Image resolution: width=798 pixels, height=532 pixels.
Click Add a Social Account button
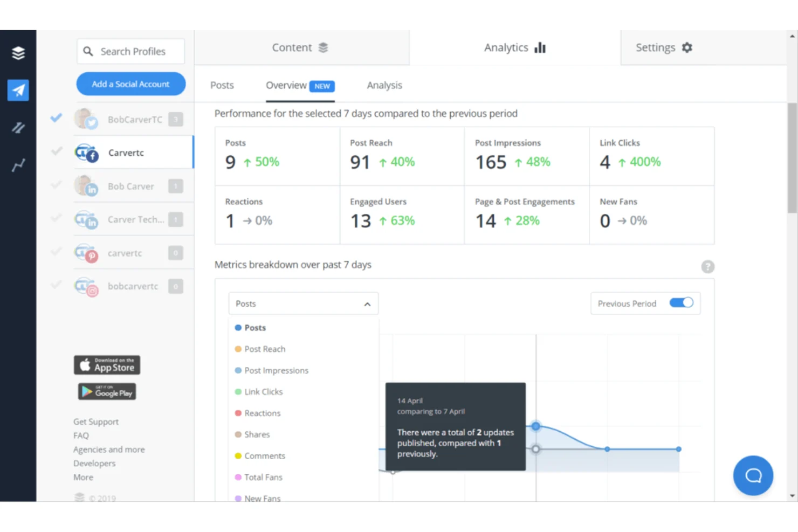click(130, 84)
